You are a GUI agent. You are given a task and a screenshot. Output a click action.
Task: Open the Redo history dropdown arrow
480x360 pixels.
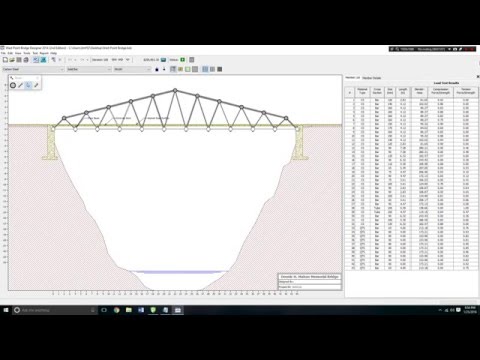click(87, 60)
